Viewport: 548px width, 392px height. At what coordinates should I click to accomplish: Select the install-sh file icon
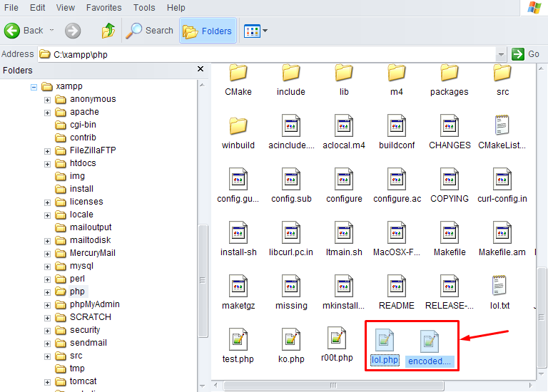[238, 232]
